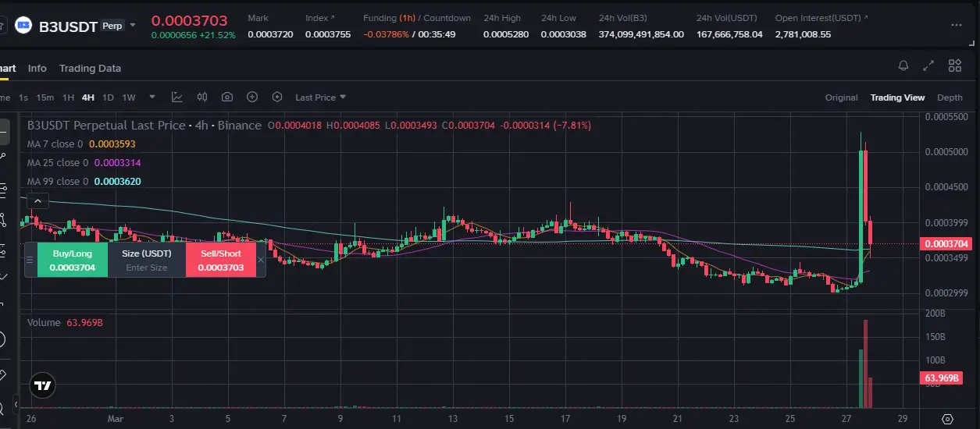
Task: Click the +21.52% price change text
Action: coord(218,36)
